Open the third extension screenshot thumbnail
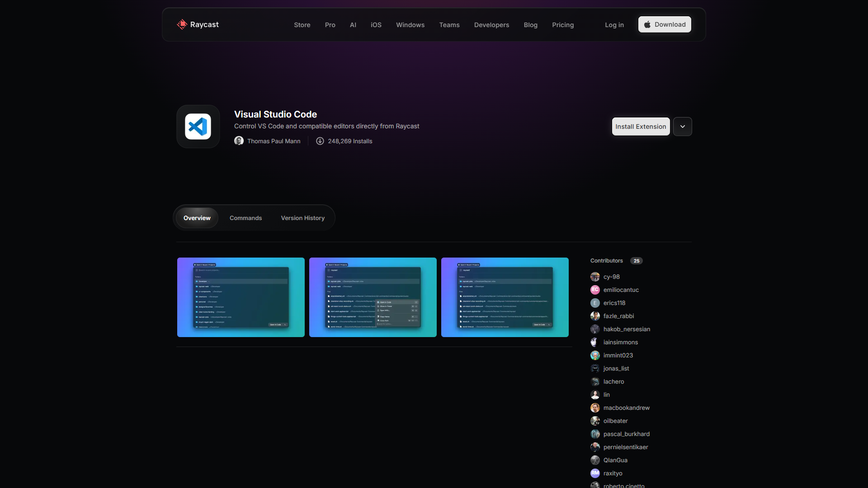The image size is (868, 488). coord(505,297)
